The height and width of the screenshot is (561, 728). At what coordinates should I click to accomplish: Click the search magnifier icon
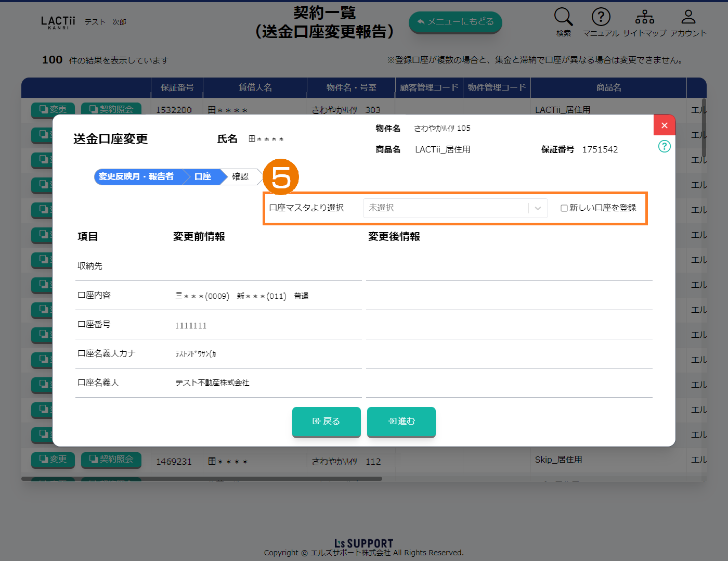(563, 17)
